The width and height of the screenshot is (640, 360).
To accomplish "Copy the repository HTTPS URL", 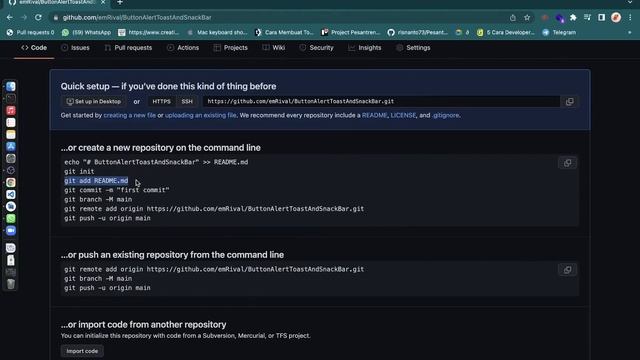I will (569, 102).
